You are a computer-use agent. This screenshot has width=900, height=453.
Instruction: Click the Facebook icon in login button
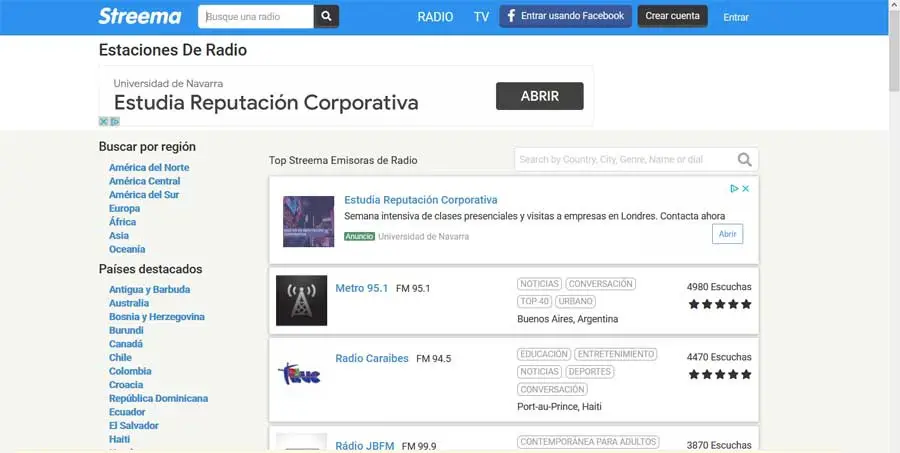(x=511, y=16)
